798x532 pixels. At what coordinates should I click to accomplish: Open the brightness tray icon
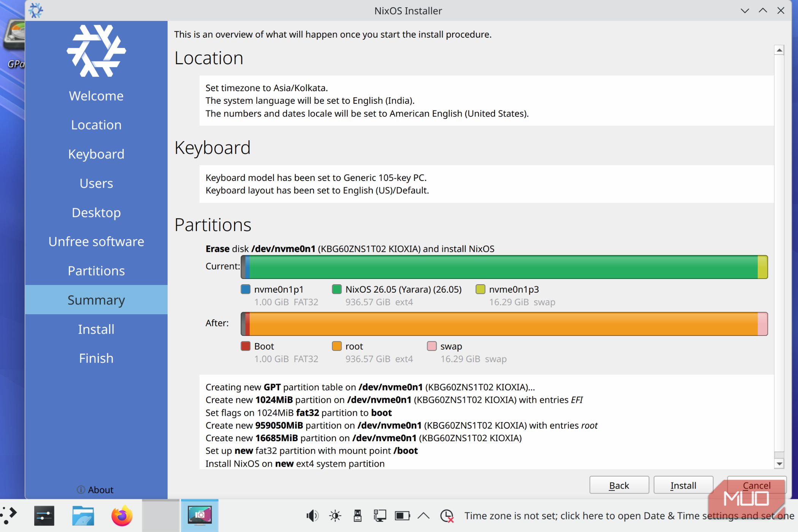coord(335,516)
